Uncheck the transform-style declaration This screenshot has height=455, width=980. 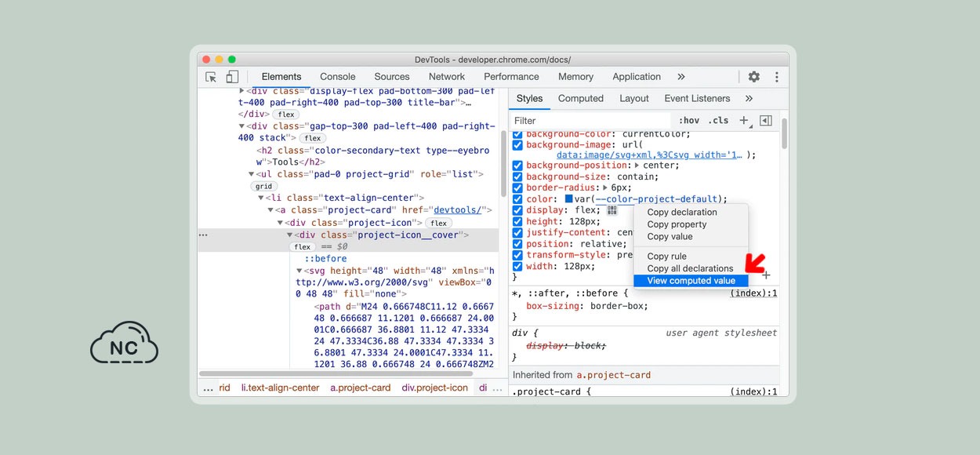click(x=517, y=255)
